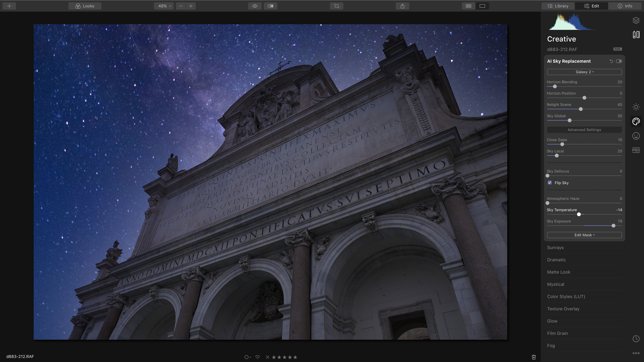Adjust the Relight Scene slider
Viewport: 644px width, 362px height.
[584, 109]
